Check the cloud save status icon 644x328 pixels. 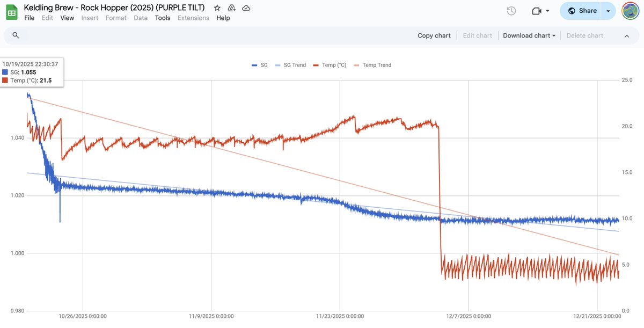coord(246,8)
